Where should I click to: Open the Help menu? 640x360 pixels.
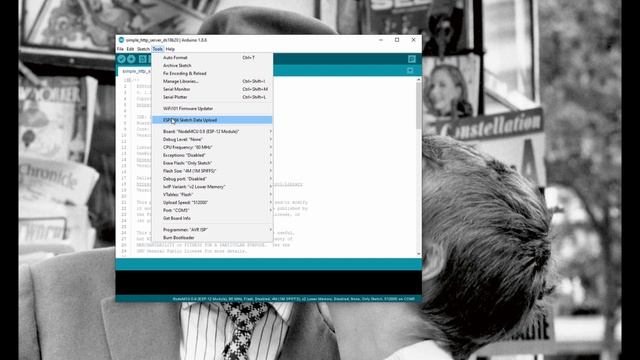pyautogui.click(x=170, y=49)
